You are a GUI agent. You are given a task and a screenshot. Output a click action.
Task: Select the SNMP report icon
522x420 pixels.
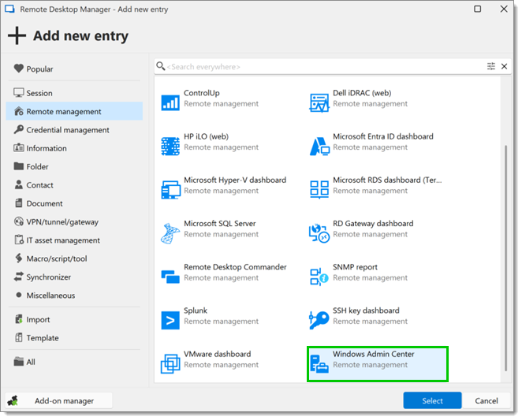pos(319,277)
